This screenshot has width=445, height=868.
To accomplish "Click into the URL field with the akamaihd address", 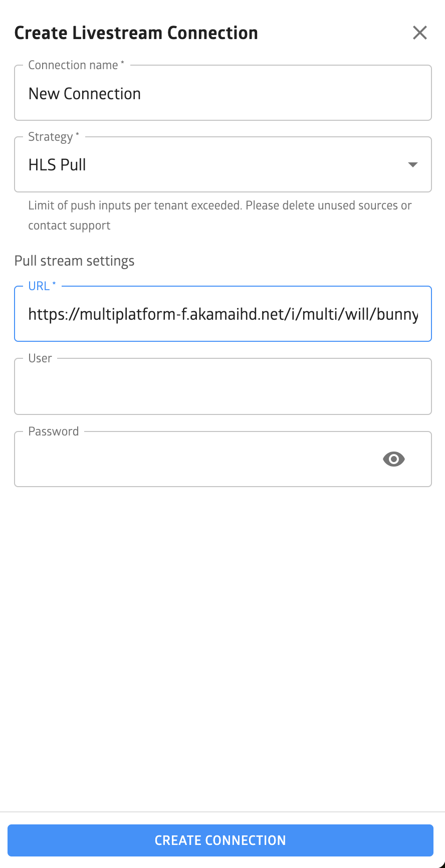I will tap(223, 314).
